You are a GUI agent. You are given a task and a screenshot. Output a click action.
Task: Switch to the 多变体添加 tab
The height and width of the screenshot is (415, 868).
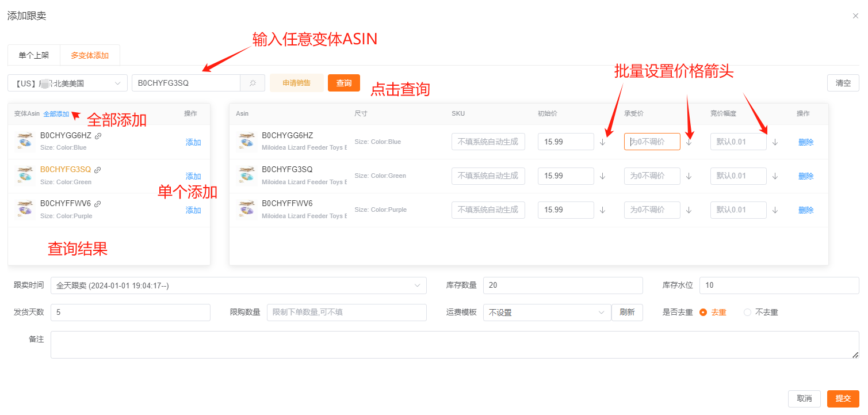point(90,56)
